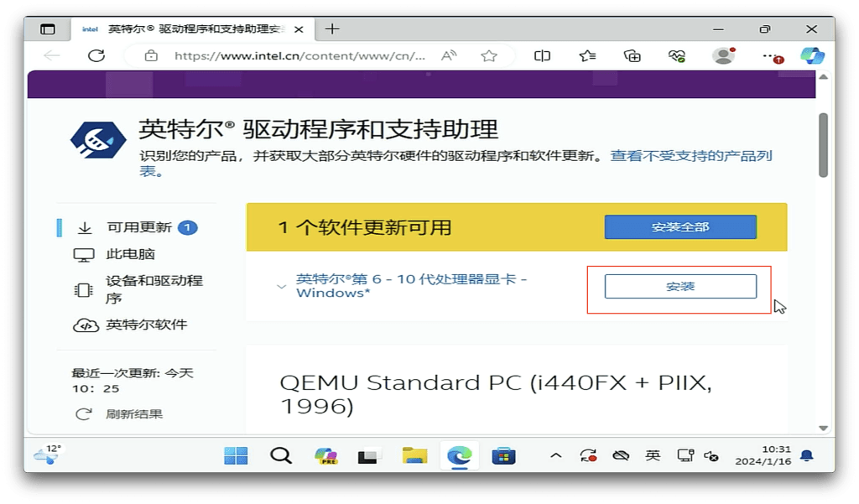Screen dimensions: 859x504
Task: Open a new browser tab
Action: (332, 29)
